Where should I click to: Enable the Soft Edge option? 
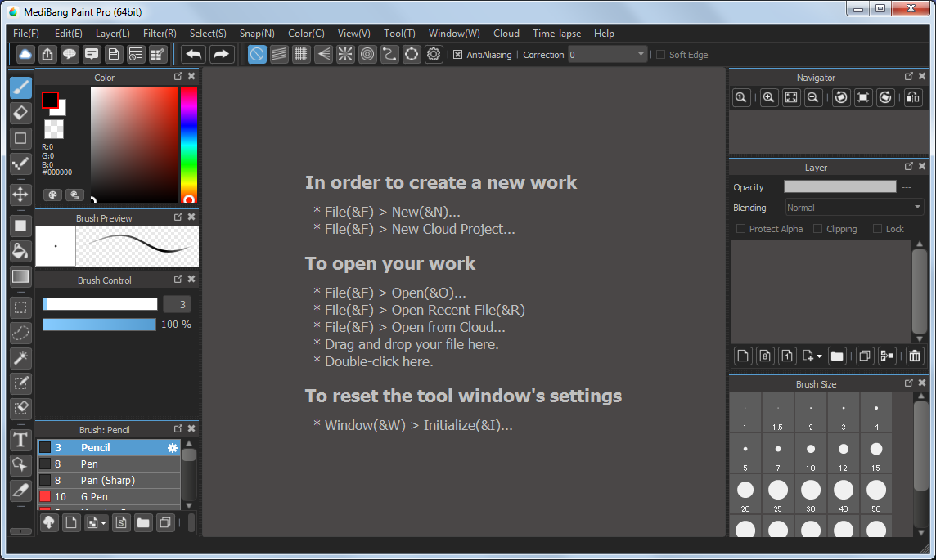[x=659, y=55]
